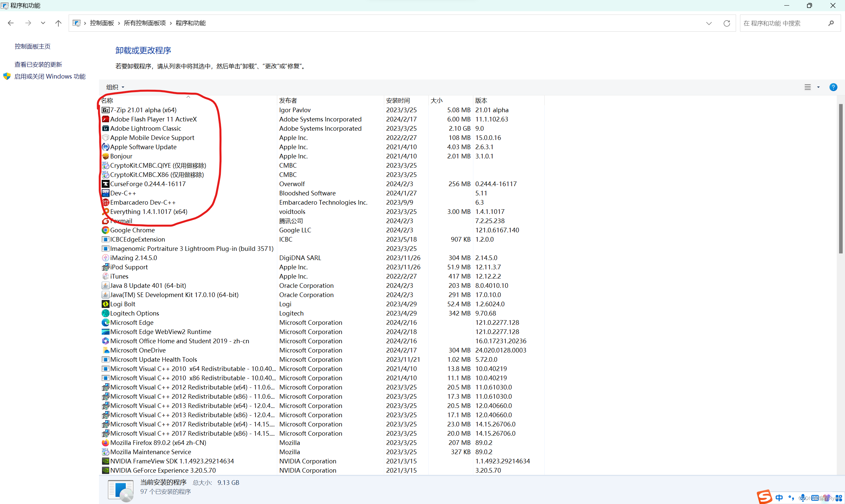Expand the 组织 dropdown menu
845x504 pixels.
pos(115,87)
